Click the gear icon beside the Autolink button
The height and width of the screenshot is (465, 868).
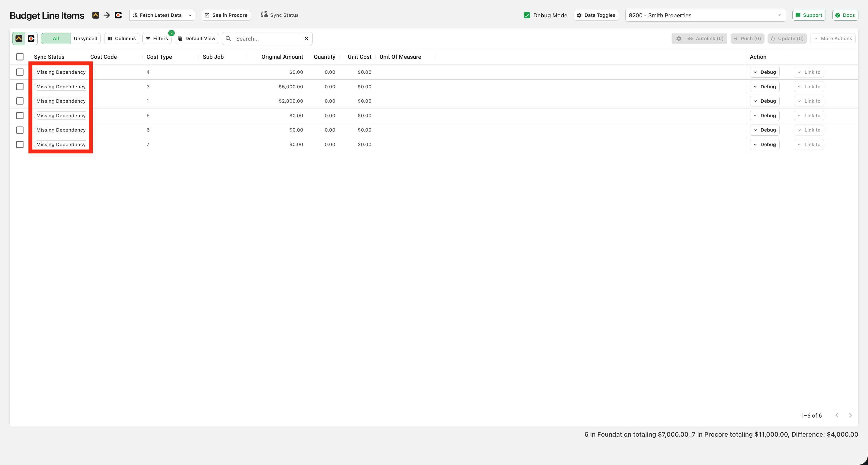coord(679,38)
